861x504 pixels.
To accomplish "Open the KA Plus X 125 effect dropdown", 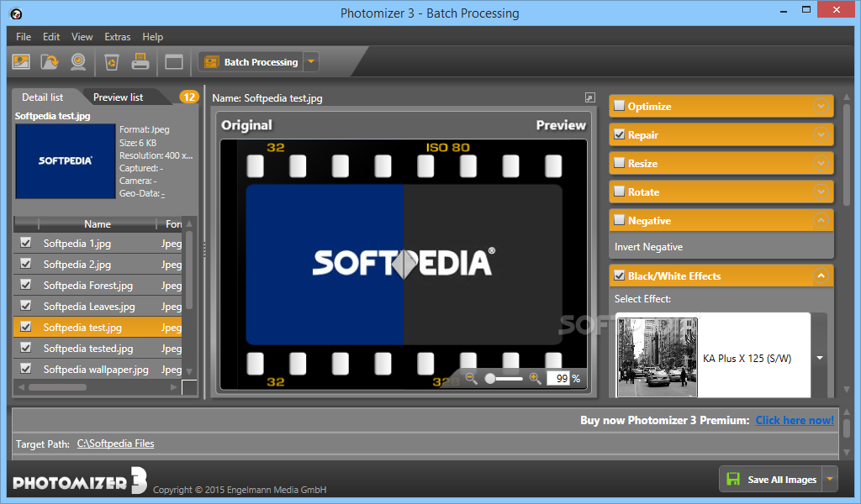I will tap(819, 358).
